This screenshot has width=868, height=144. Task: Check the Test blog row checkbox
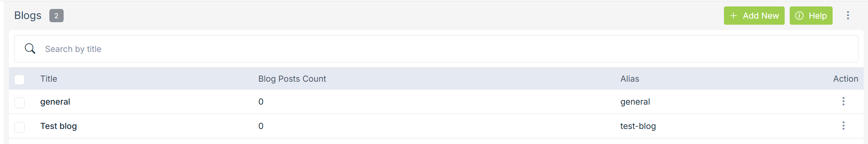pyautogui.click(x=20, y=127)
